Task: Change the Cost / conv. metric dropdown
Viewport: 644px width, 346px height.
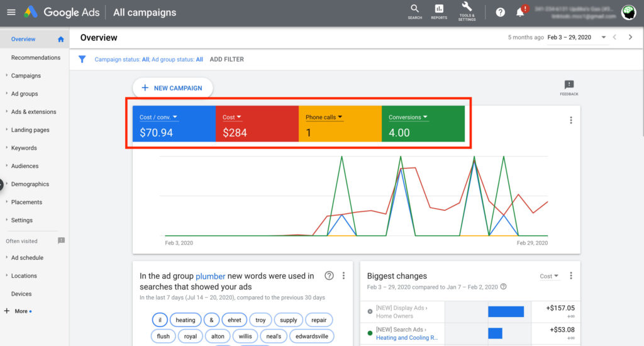Action: (x=158, y=117)
